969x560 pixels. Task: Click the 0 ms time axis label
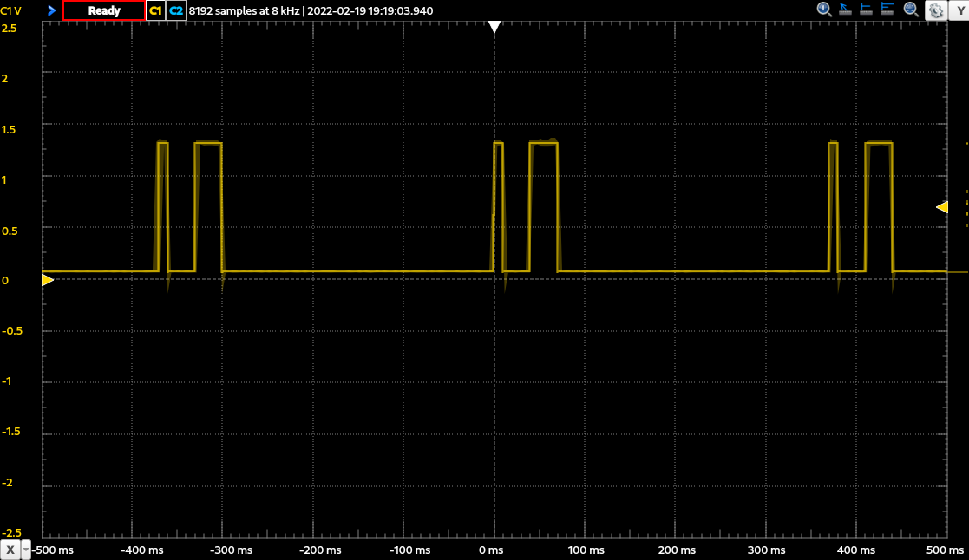coord(491,550)
